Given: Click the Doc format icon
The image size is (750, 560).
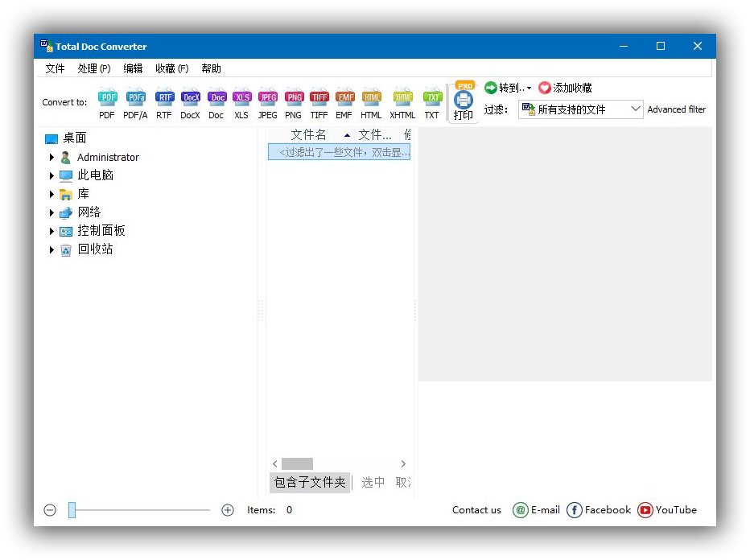Looking at the screenshot, I should coord(216,103).
